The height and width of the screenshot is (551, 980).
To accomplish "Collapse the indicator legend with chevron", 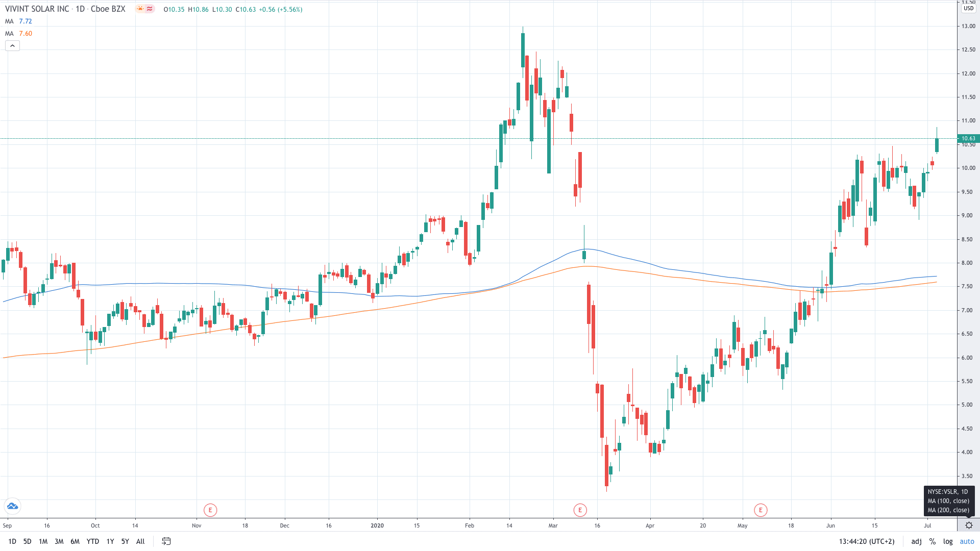I will coord(12,46).
